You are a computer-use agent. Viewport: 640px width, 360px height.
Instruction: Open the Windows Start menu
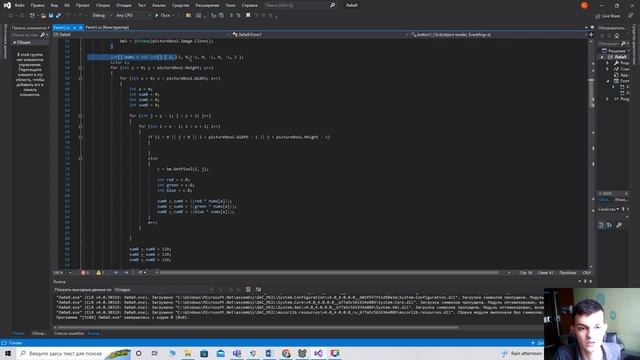click(x=7, y=353)
